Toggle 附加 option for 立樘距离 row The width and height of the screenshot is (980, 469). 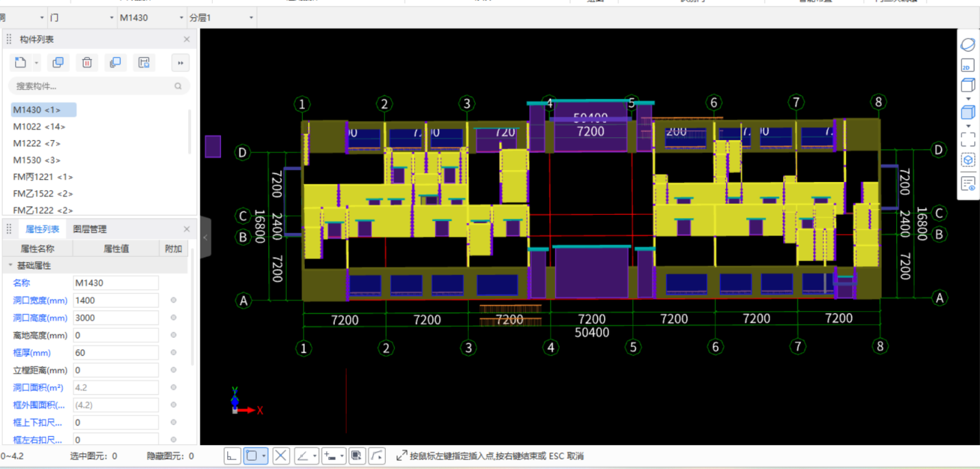tap(174, 370)
